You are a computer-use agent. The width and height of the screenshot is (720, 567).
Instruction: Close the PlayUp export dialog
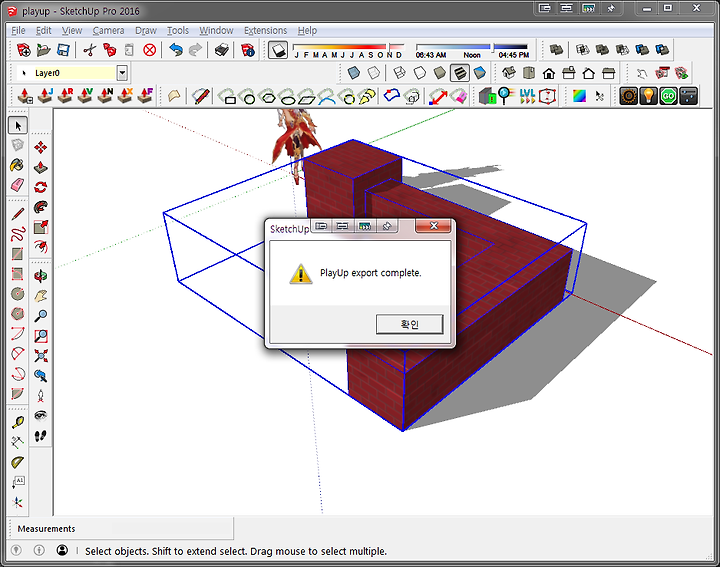433,225
